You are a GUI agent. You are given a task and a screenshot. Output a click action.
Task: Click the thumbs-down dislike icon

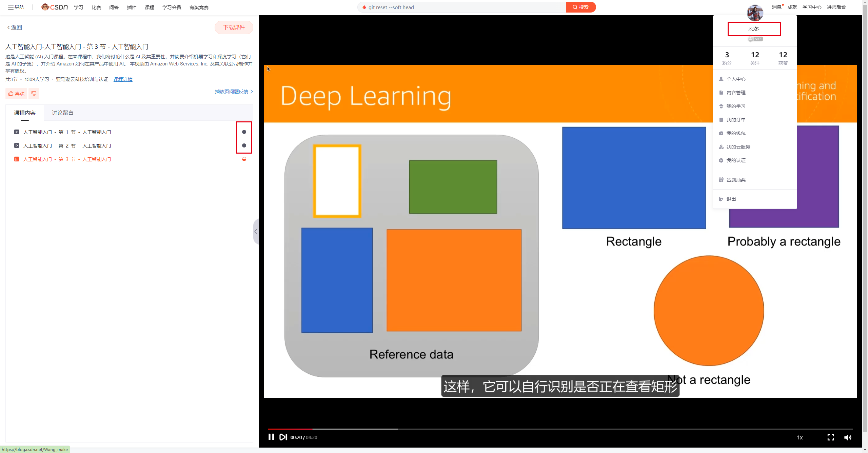pos(34,94)
